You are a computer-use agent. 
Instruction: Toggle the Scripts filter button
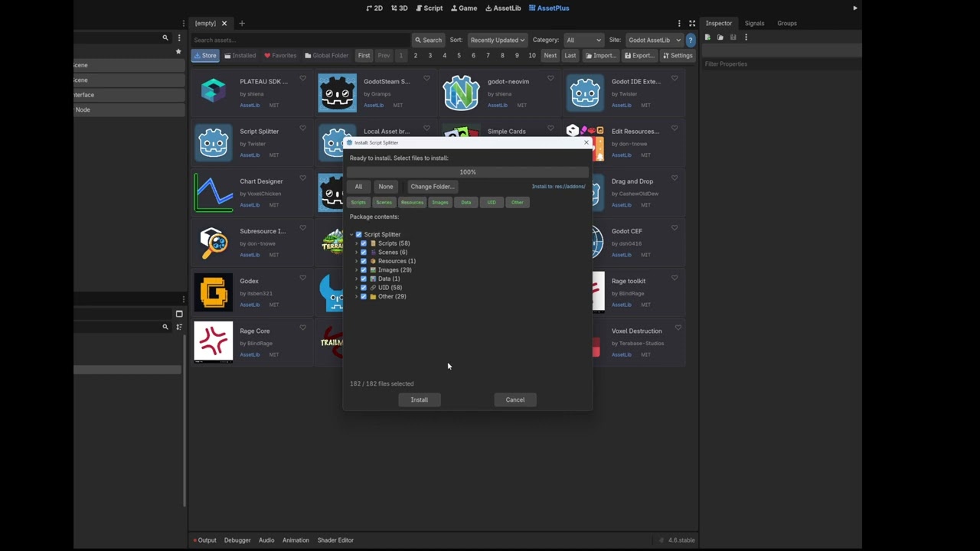point(358,202)
